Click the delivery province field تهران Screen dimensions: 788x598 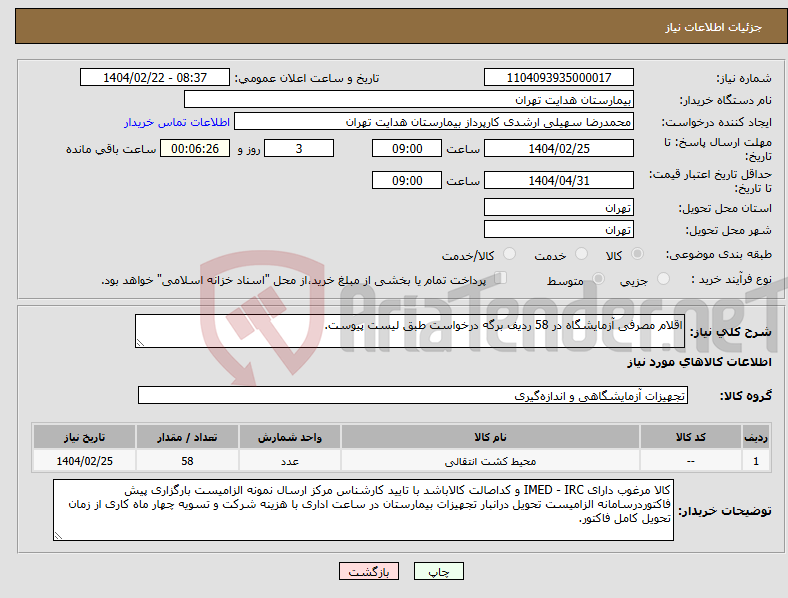(559, 208)
